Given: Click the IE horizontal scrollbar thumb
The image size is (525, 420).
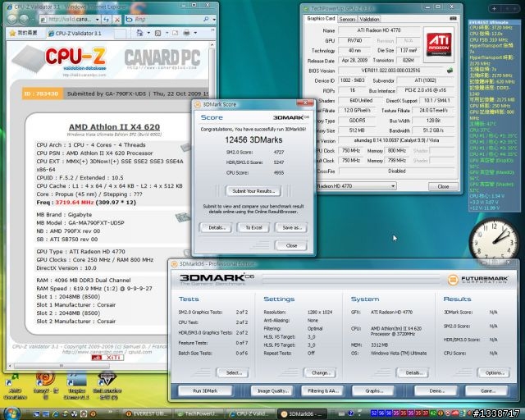Looking at the screenshot, I should (62, 366).
